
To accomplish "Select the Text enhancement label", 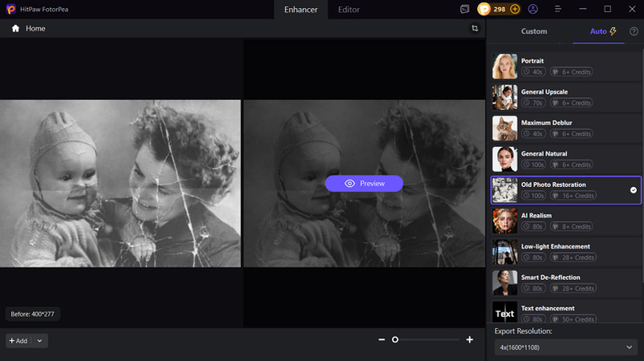I will click(548, 308).
